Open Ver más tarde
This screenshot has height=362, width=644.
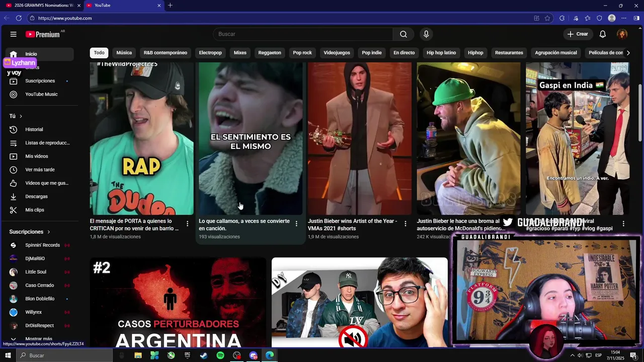pyautogui.click(x=40, y=170)
